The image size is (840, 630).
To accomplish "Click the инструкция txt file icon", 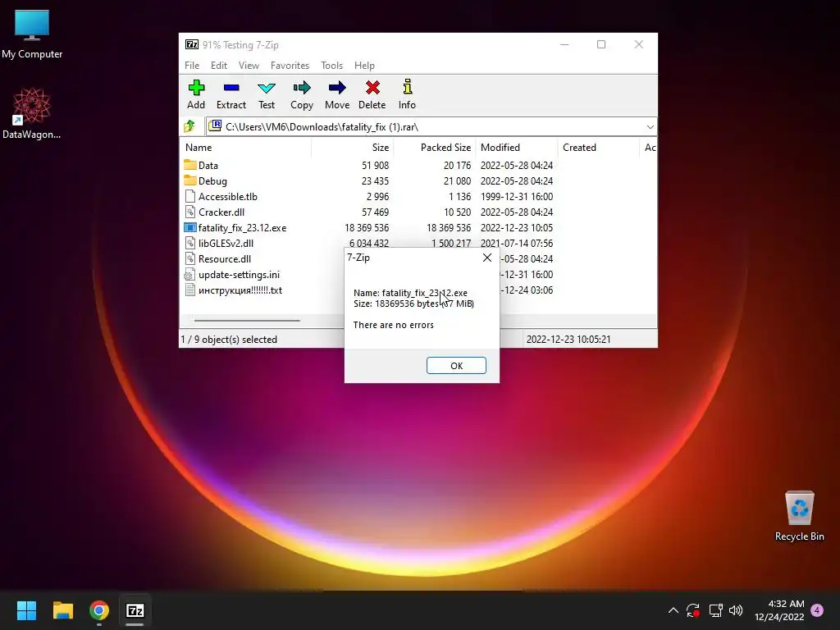I will click(x=190, y=290).
